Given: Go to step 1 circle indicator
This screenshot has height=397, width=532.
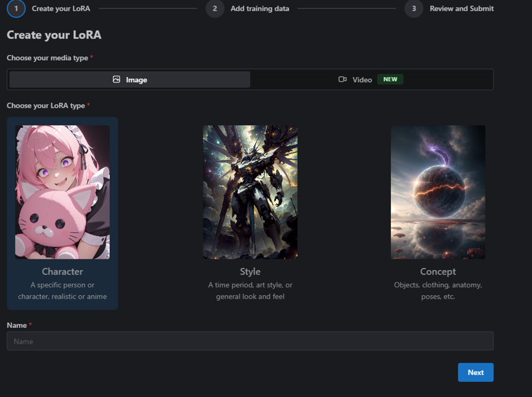Looking at the screenshot, I should (16, 9).
